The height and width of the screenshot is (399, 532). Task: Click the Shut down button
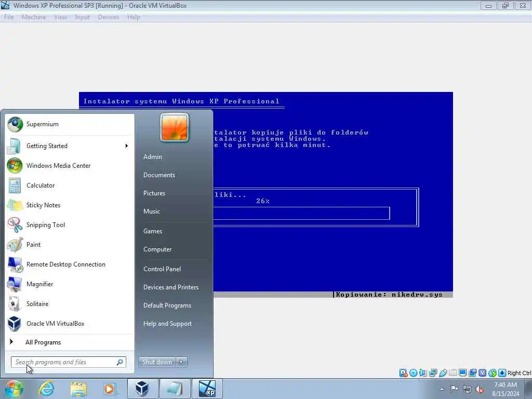pyautogui.click(x=157, y=362)
